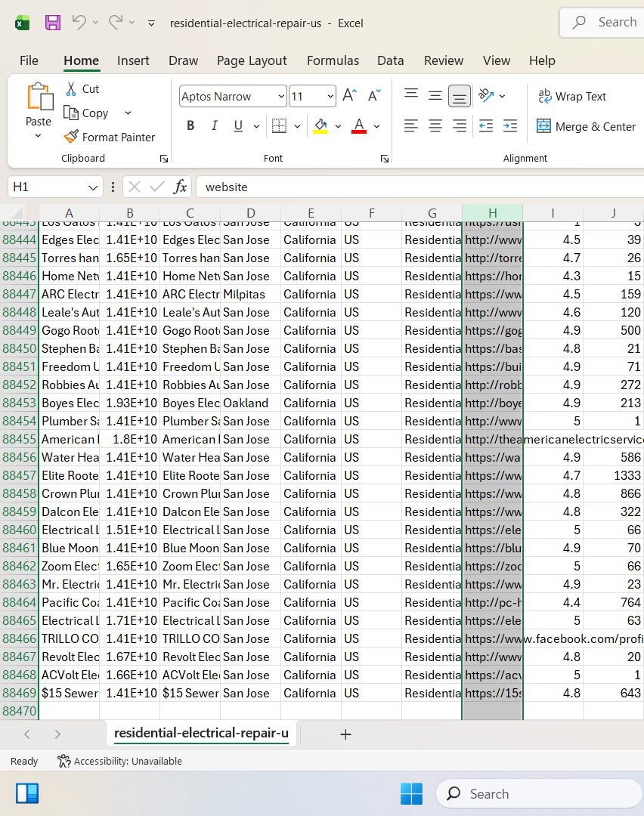
Task: Select row header 88455
Action: point(19,439)
